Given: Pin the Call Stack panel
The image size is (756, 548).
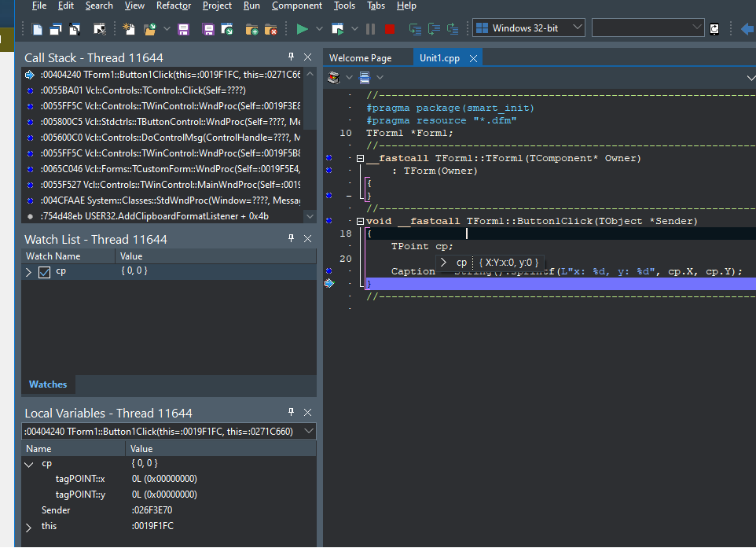Looking at the screenshot, I should pyautogui.click(x=291, y=57).
